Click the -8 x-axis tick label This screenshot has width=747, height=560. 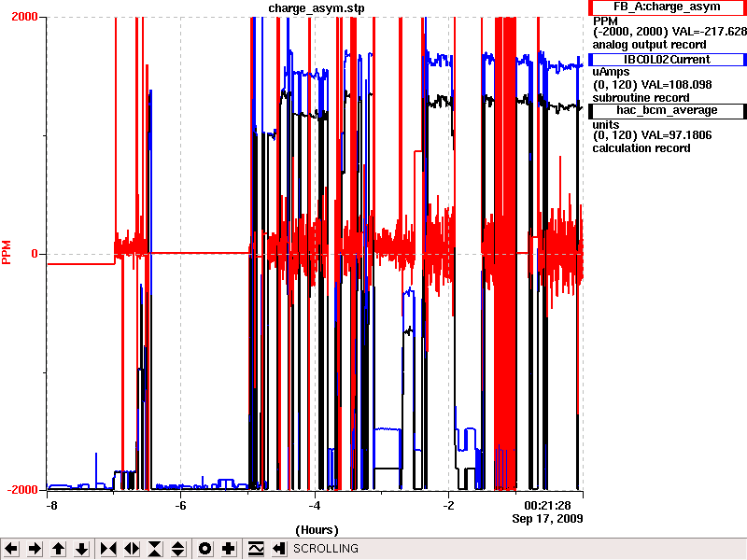pos(51,506)
